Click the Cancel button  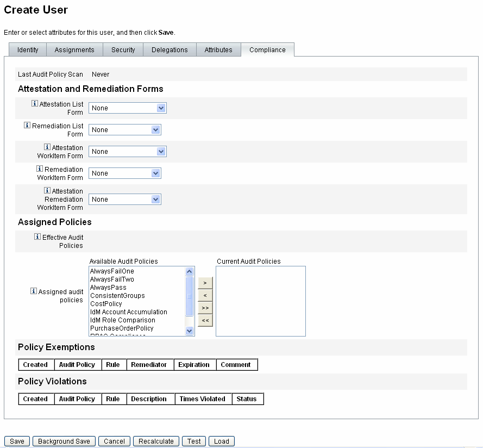pyautogui.click(x=114, y=441)
